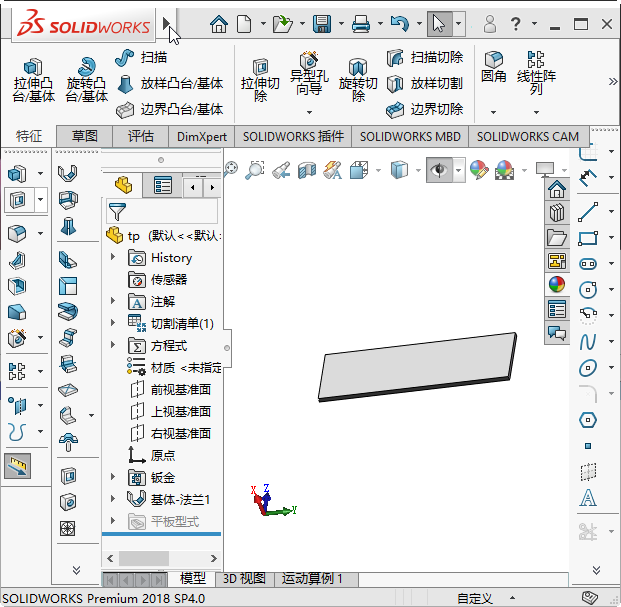Viewport: 621px width, 607px height.
Task: Select 前视基准面 in the feature tree
Action: pyautogui.click(x=180, y=389)
